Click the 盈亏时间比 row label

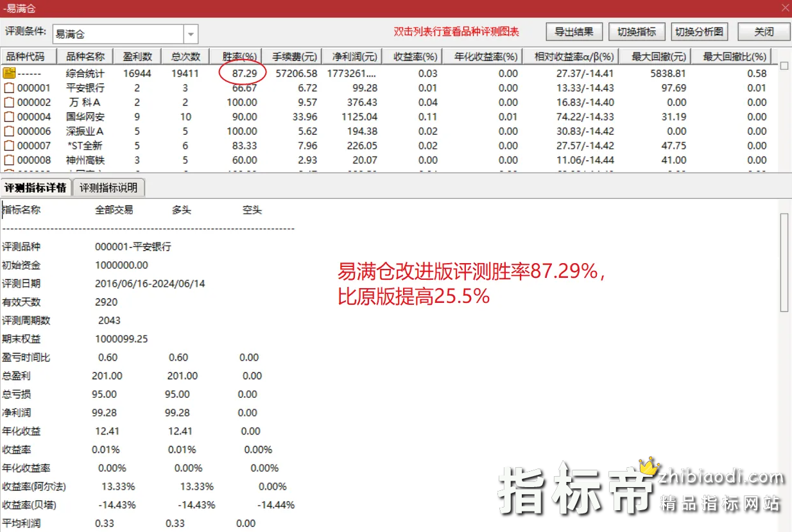[x=26, y=357]
